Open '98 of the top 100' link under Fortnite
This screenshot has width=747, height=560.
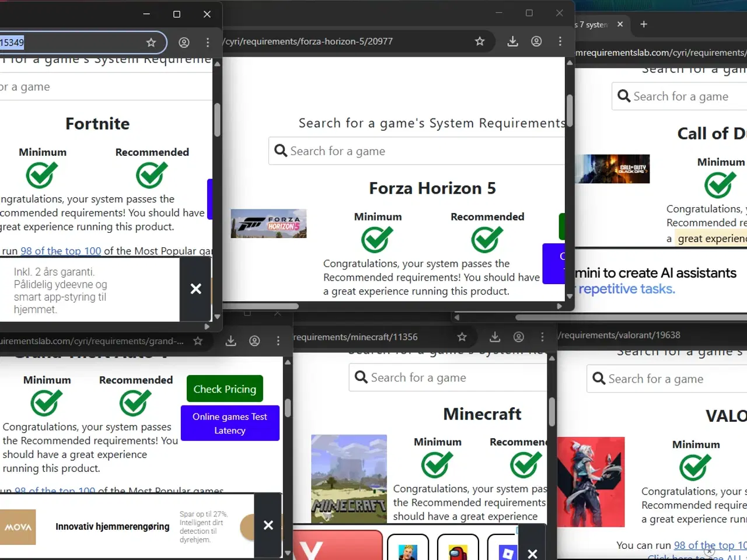61,251
